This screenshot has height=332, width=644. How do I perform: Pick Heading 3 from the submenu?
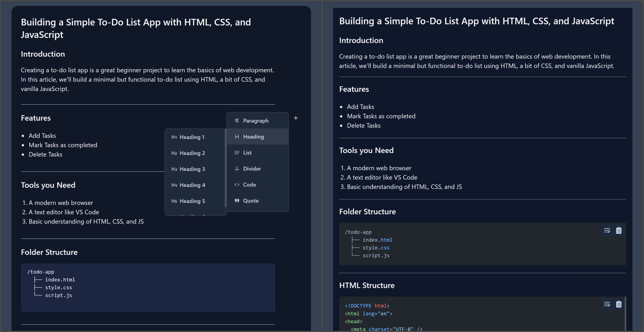pos(195,169)
